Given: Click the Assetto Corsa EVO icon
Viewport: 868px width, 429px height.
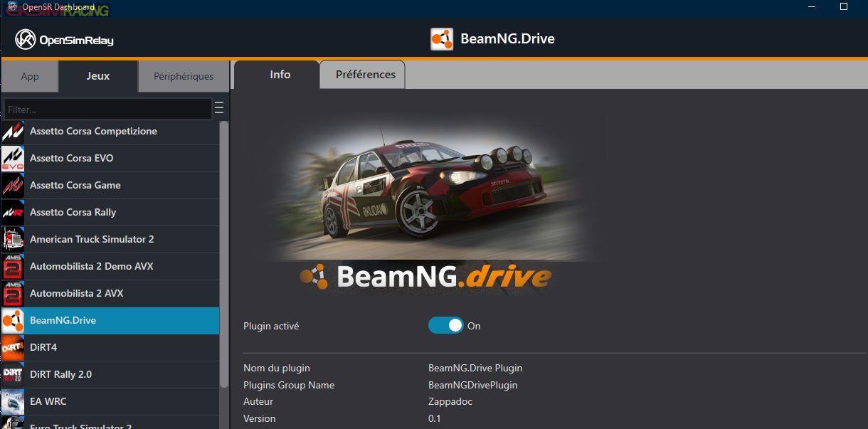Looking at the screenshot, I should [13, 159].
